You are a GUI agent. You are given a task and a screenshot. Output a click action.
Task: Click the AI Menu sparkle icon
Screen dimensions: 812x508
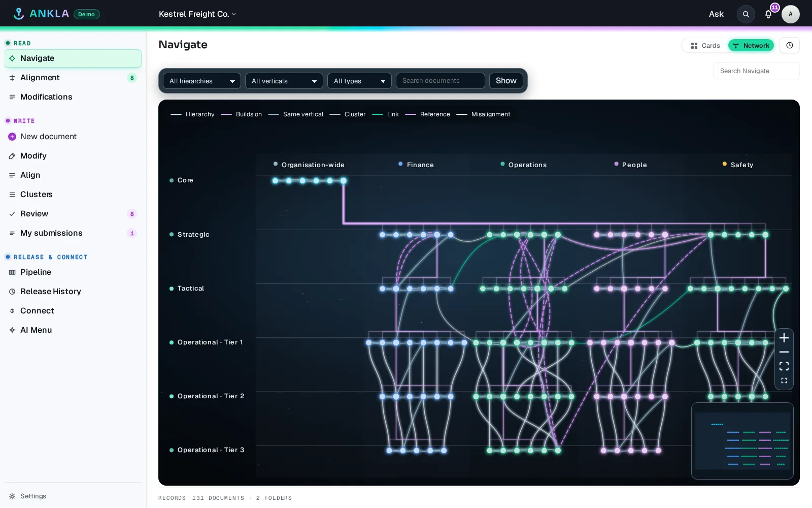point(12,330)
